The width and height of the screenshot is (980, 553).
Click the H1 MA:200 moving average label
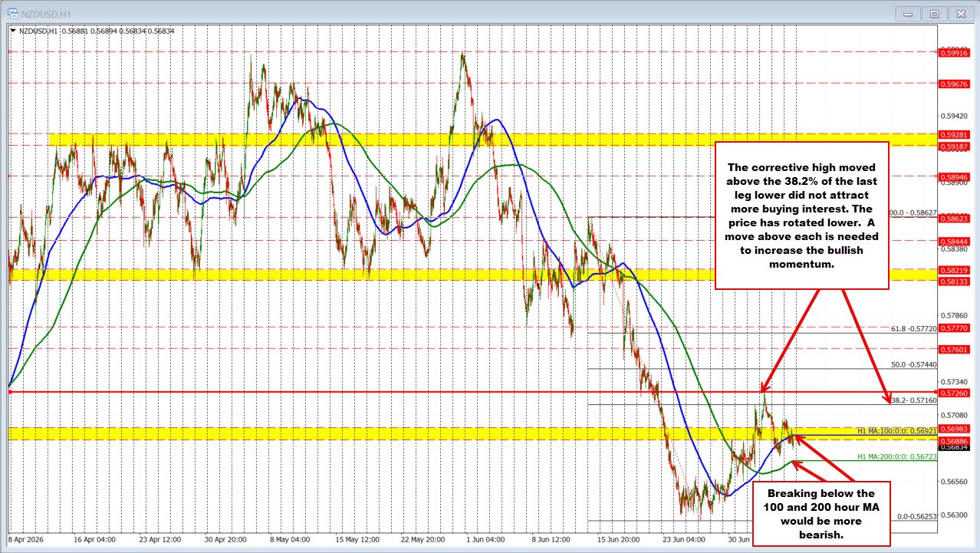(x=898, y=456)
